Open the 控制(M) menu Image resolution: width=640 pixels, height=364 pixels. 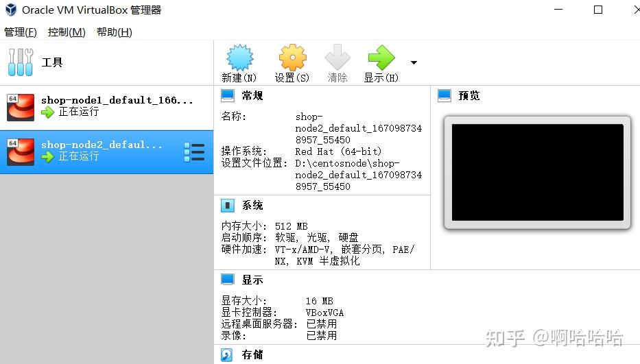[67, 32]
